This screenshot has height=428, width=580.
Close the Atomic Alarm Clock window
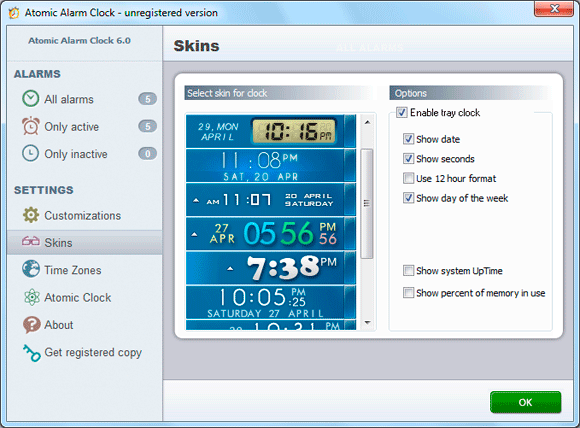tap(554, 9)
